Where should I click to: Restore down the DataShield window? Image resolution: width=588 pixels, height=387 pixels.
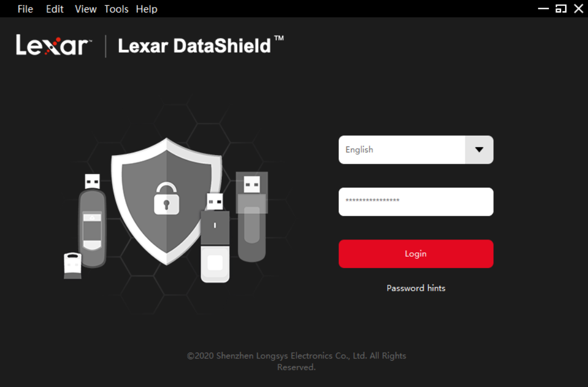tap(561, 9)
